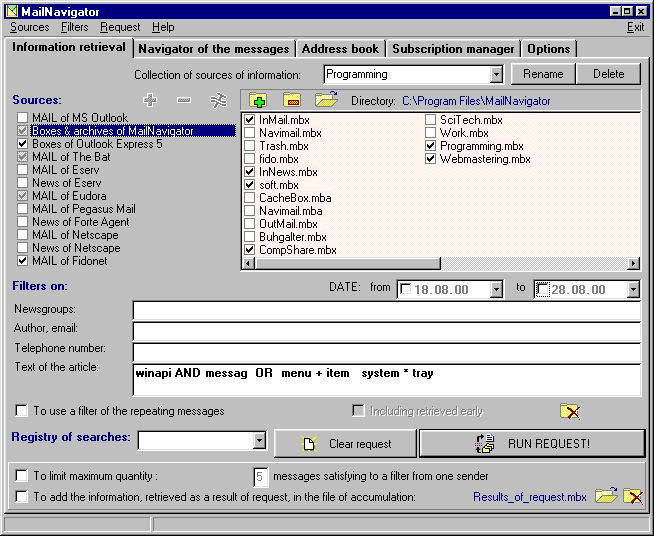Open folder icon next to Results_of_request.mbx
Viewport: 654px width, 536px height.
tap(605, 496)
